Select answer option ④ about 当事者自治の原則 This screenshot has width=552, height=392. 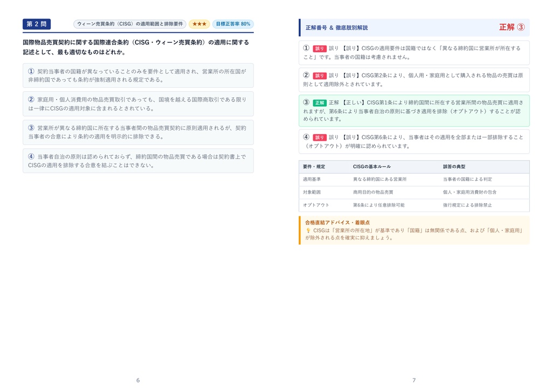click(x=138, y=161)
